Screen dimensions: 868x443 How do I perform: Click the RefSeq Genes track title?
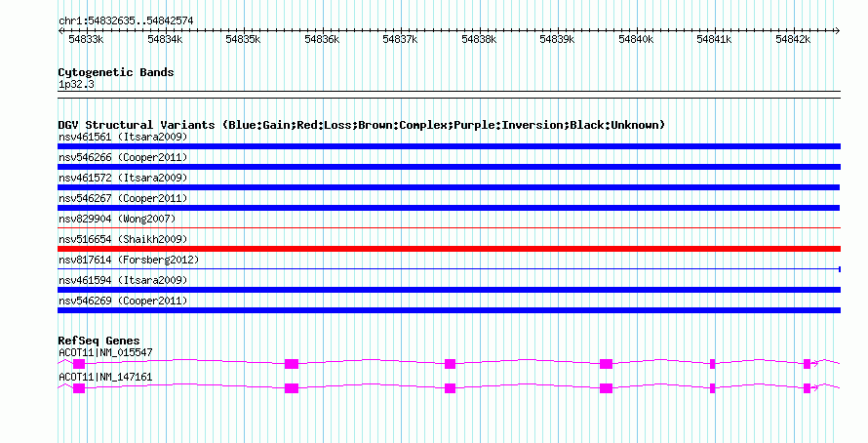[99, 341]
